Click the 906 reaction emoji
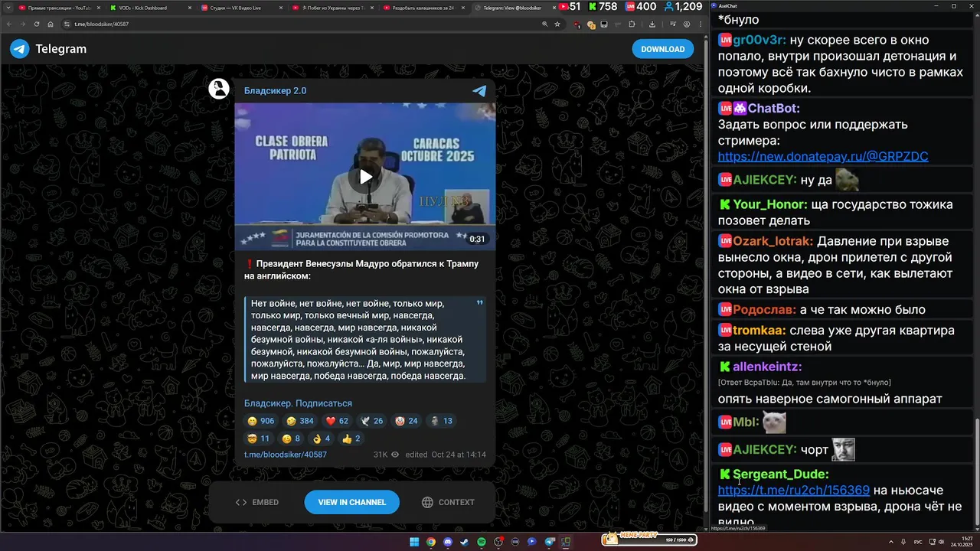 point(260,421)
